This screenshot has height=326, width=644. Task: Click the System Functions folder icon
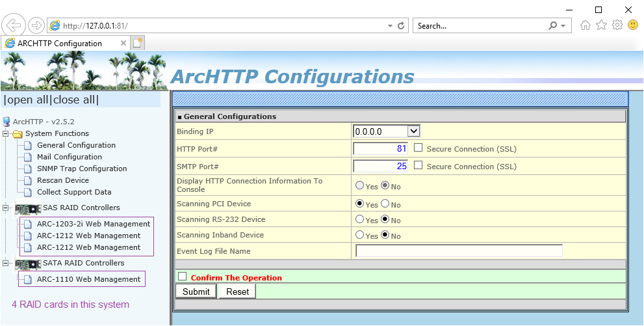click(18, 133)
